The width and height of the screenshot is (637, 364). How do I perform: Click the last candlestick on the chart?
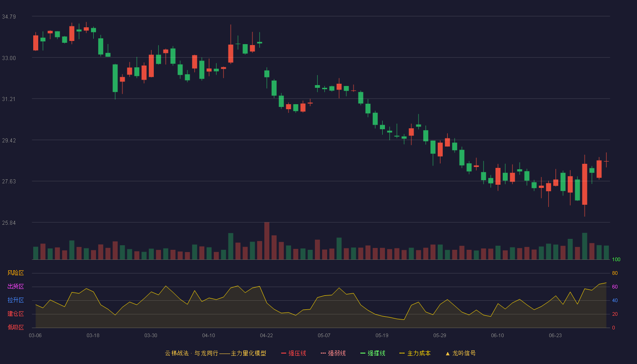606,161
